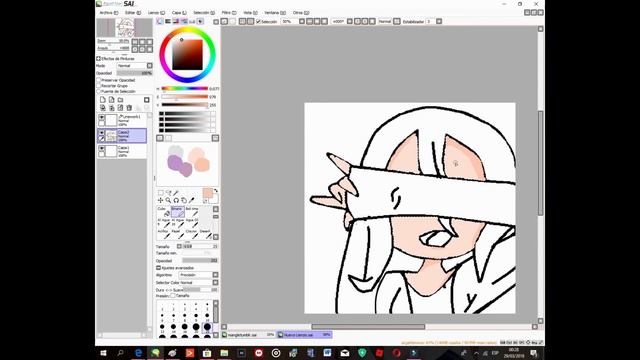Image resolution: width=640 pixels, height=360 pixels.
Task: Collapse the Efectos de Pinturas section
Action: [x=98, y=59]
